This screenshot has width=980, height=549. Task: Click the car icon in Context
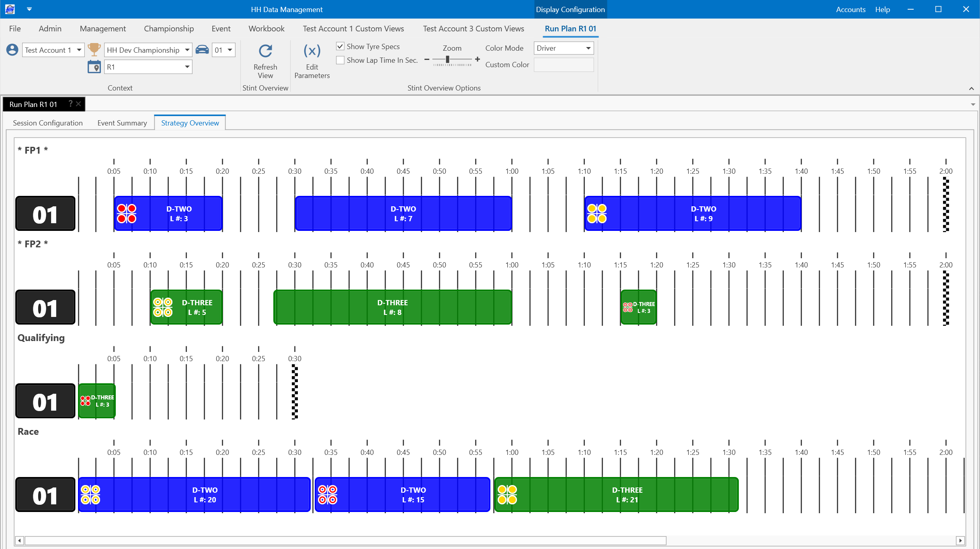(202, 49)
